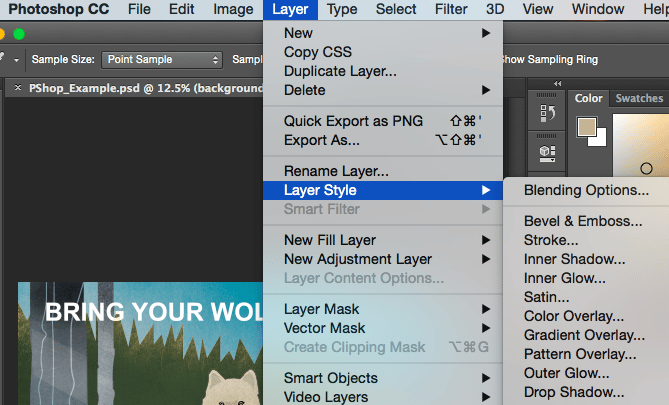Viewport: 669px width, 405px height.
Task: Click Duplicate Layer menu entry
Action: (340, 71)
